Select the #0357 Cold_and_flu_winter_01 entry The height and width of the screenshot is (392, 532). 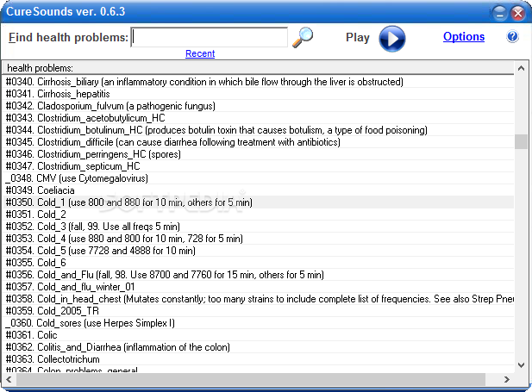259,287
